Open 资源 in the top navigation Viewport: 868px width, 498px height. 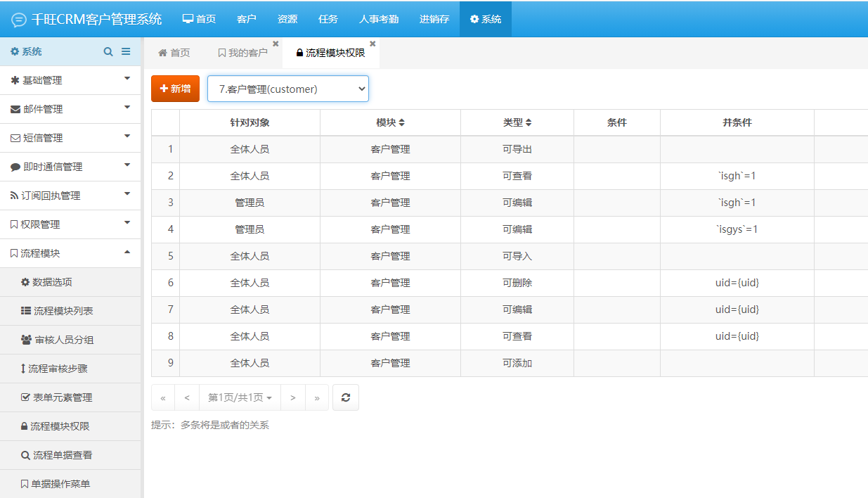click(287, 19)
